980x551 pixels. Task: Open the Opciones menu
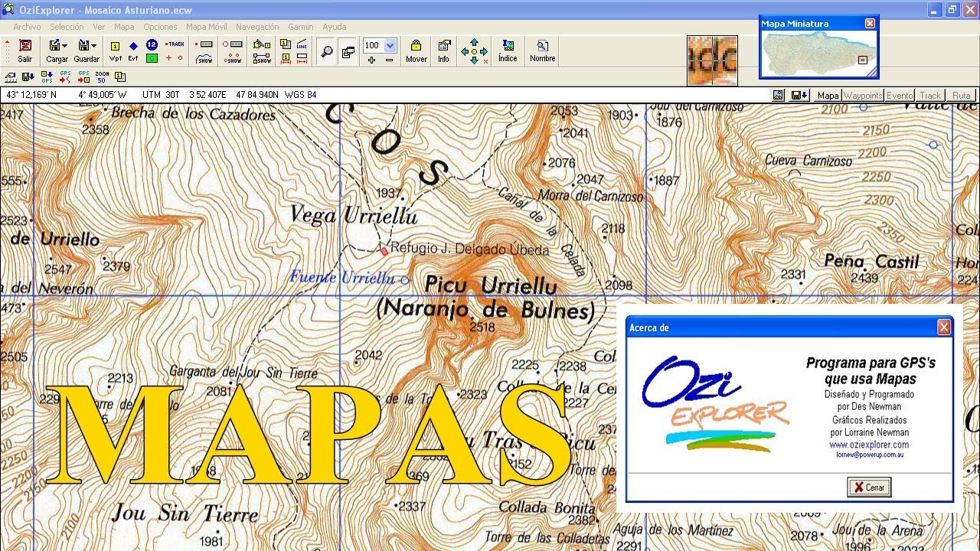pos(160,27)
